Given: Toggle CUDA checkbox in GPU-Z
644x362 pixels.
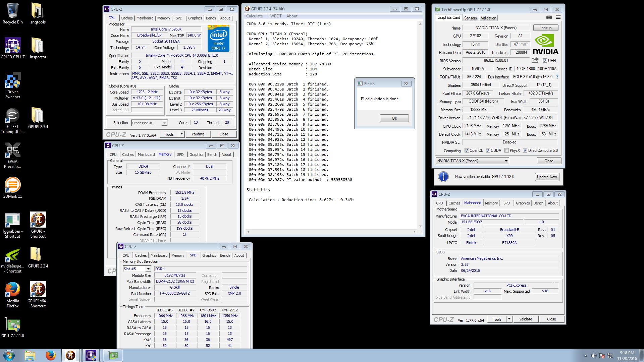Looking at the screenshot, I should (488, 150).
